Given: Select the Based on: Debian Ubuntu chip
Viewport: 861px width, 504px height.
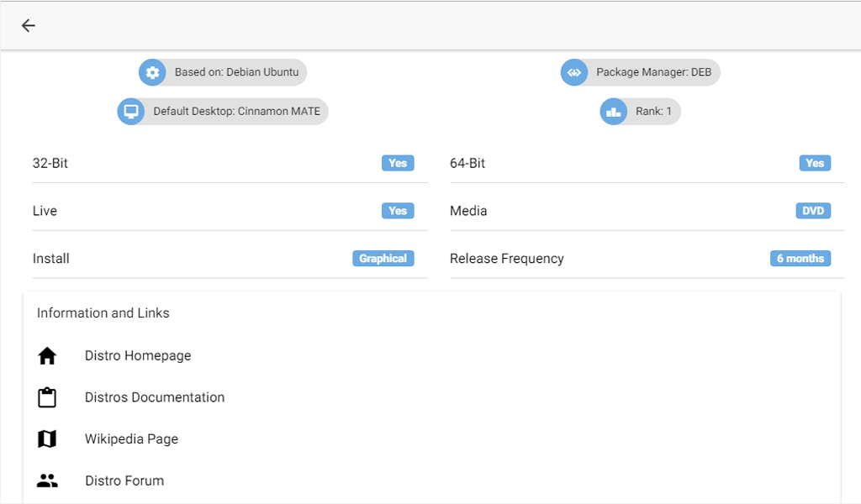Looking at the screenshot, I should (x=236, y=72).
